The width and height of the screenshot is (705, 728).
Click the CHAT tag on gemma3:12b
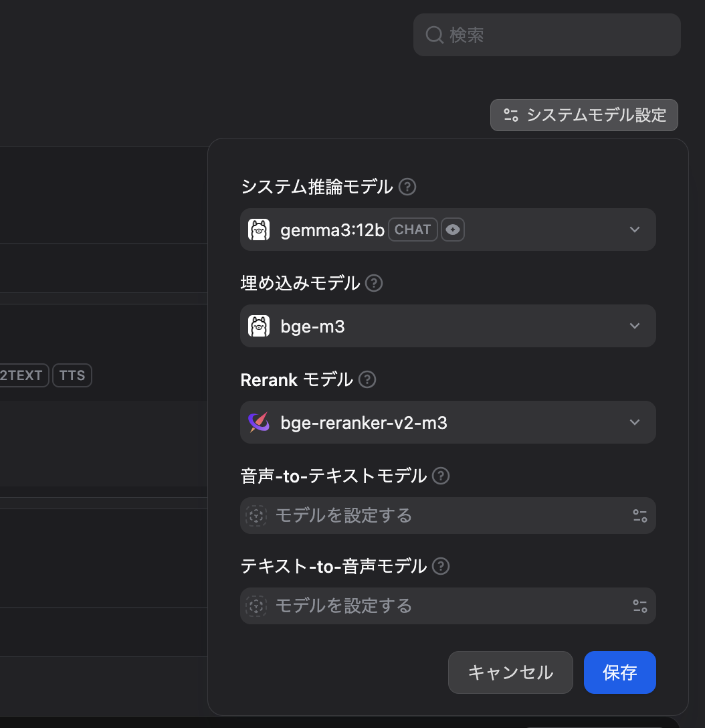tap(413, 230)
